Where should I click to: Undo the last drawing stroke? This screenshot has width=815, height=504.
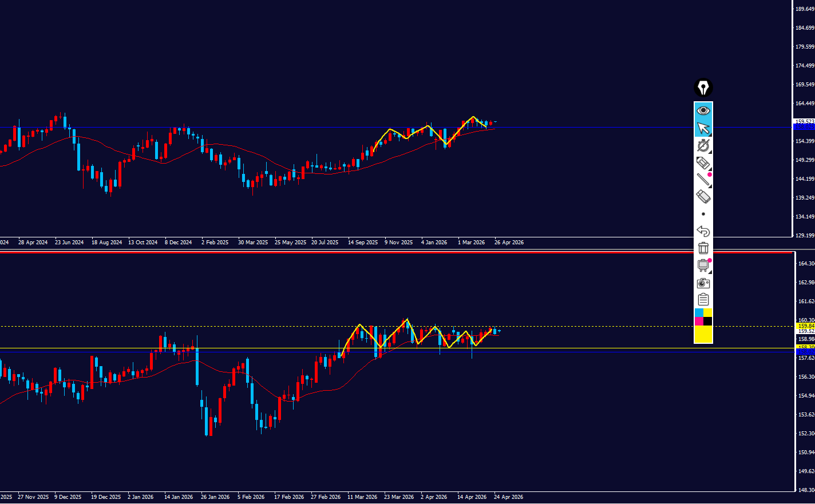point(703,231)
